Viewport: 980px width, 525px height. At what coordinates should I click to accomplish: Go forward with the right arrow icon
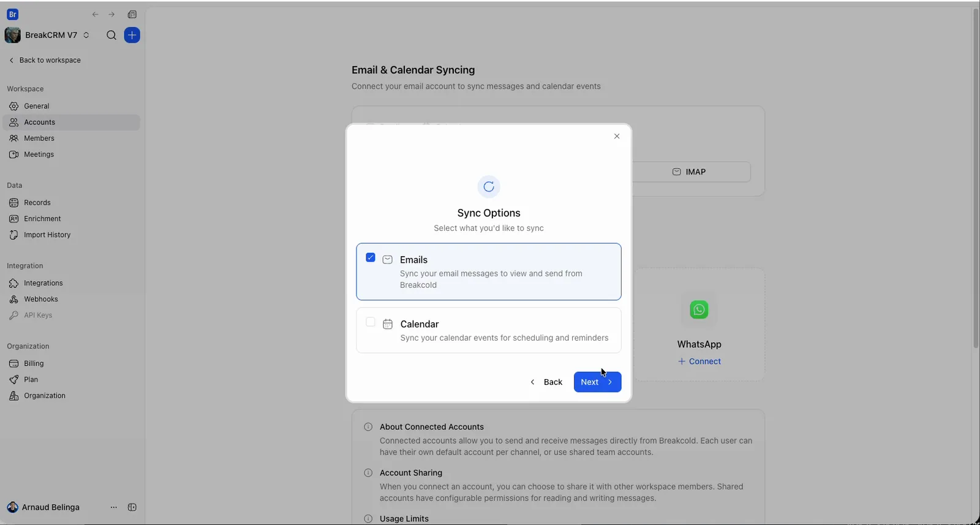tap(111, 14)
